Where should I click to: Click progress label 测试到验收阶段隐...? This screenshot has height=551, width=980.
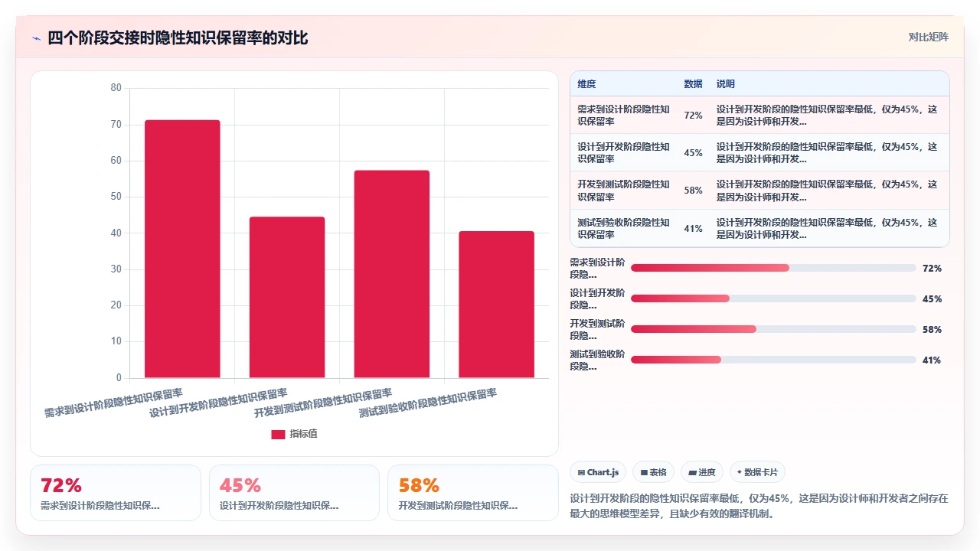[x=597, y=360]
